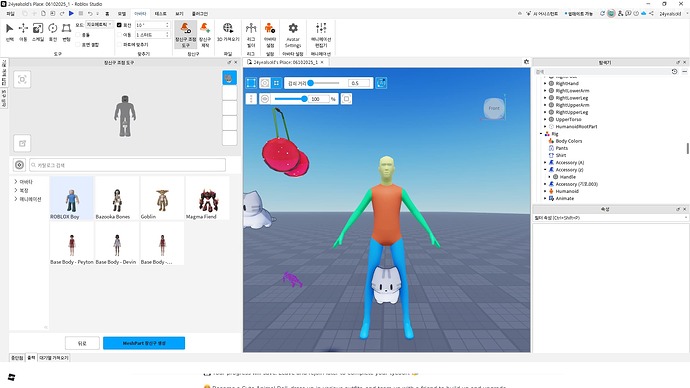Image resolution: width=690 pixels, height=388 pixels.
Task: Open the mode dropdown in tools group
Action: (x=99, y=25)
